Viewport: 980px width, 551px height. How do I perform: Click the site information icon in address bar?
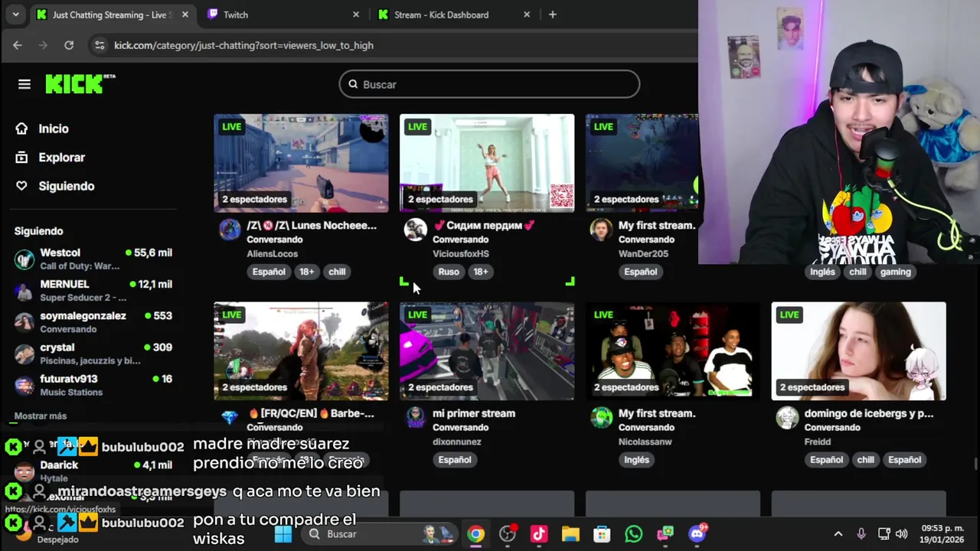click(x=99, y=45)
